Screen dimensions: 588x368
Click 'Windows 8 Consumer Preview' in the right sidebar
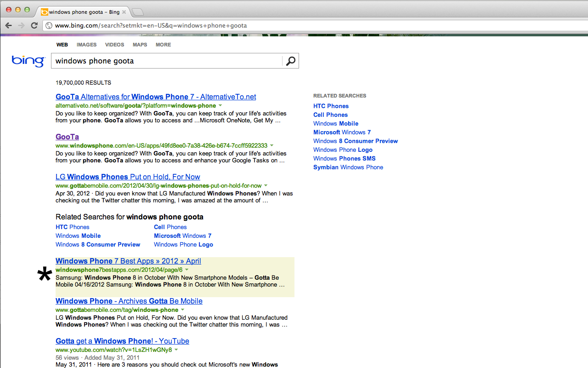point(356,141)
